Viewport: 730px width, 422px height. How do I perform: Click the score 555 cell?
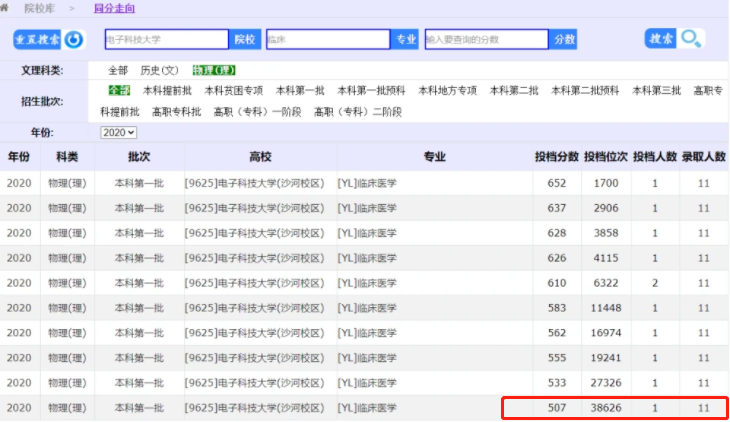tap(557, 358)
